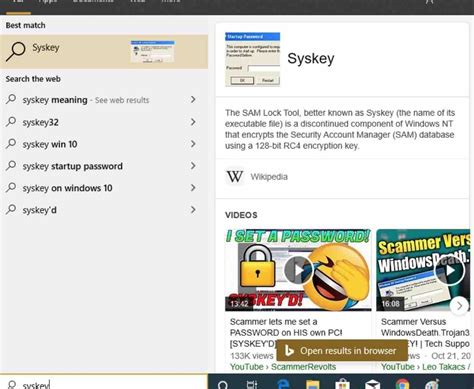This screenshot has width=474, height=389.
Task: Open the small Syskey dialog thumbnail in best match
Action: [x=153, y=52]
